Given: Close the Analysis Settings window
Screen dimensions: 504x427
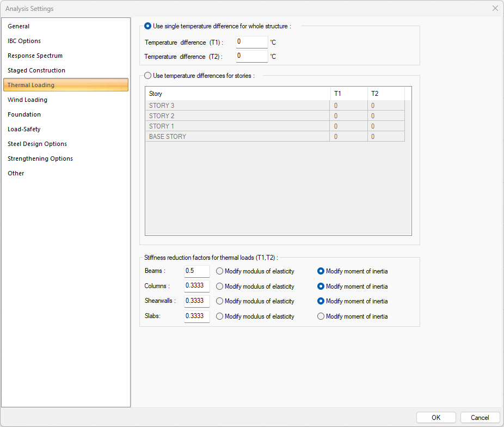Looking at the screenshot, I should (x=495, y=8).
